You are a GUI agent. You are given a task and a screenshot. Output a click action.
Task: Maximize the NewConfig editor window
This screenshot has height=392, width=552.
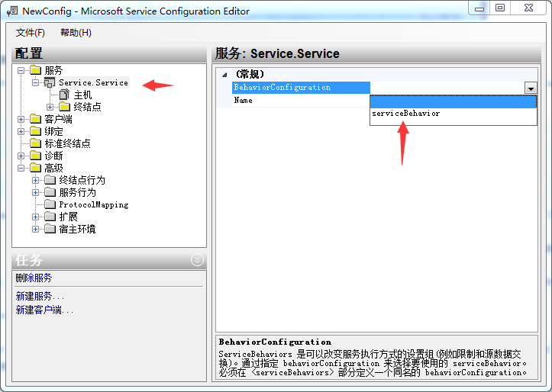(x=500, y=8)
